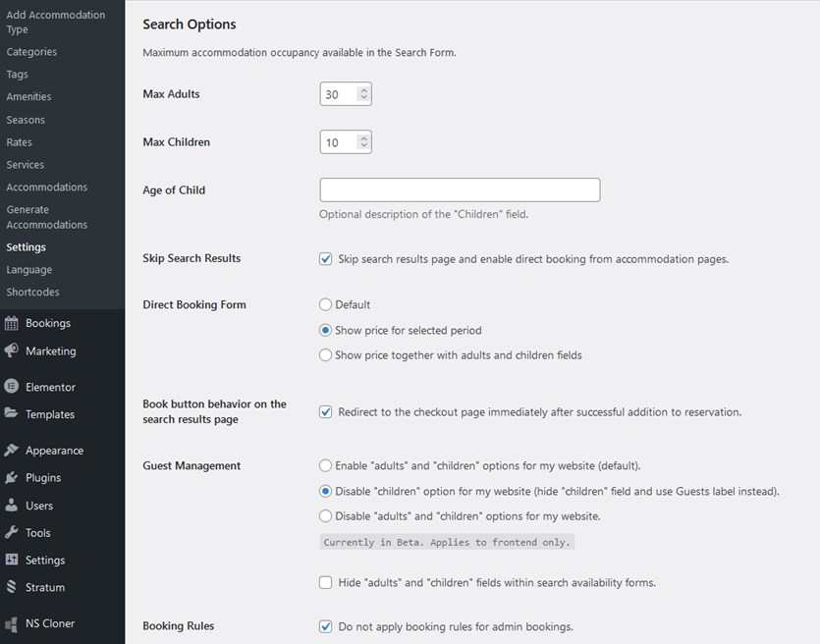Click the Max Adults number stepper
This screenshot has width=820, height=644.
pos(364,94)
